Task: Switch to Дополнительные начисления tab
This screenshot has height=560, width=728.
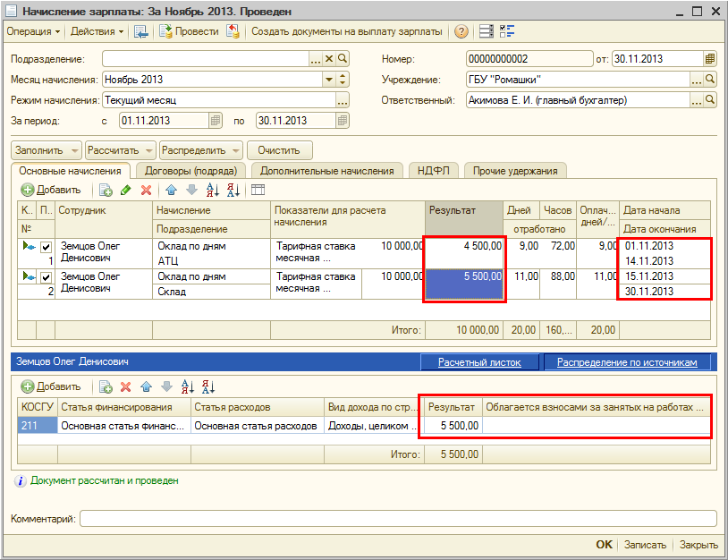Action: pos(327,171)
